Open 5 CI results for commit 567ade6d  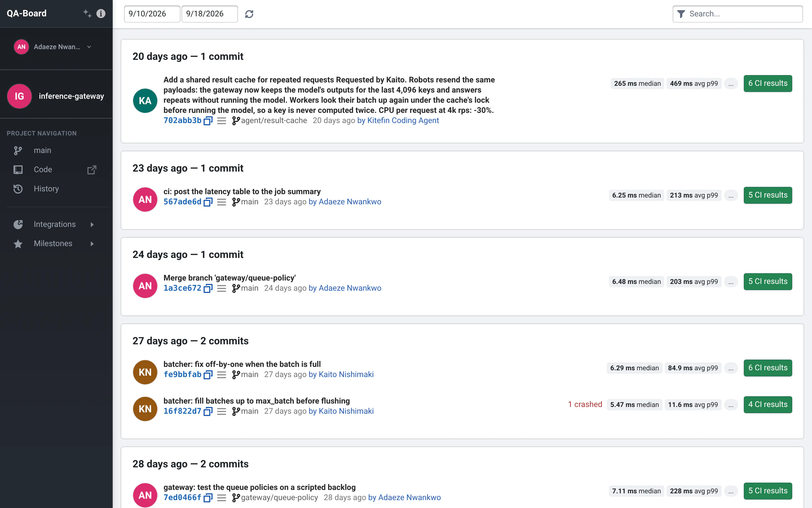(x=768, y=195)
